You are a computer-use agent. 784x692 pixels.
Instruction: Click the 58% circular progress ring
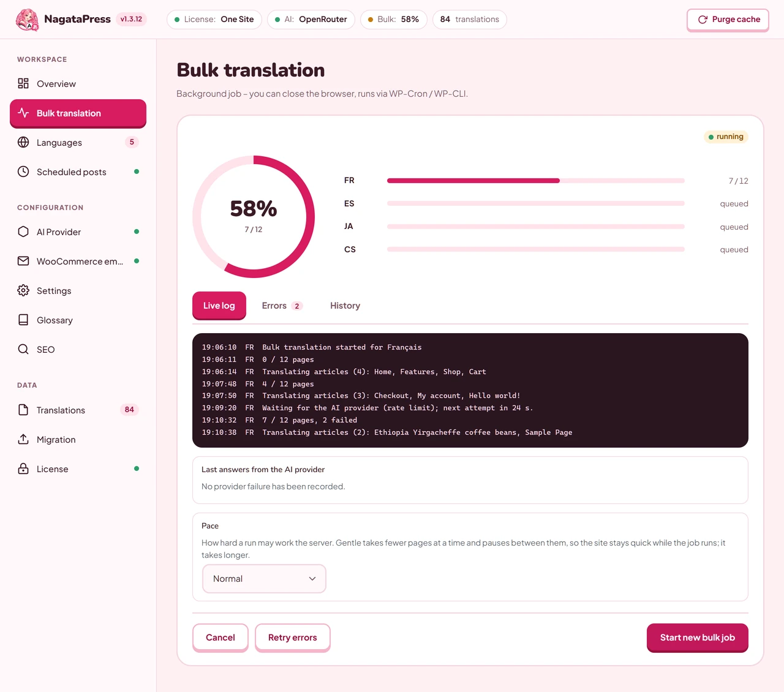pyautogui.click(x=254, y=216)
